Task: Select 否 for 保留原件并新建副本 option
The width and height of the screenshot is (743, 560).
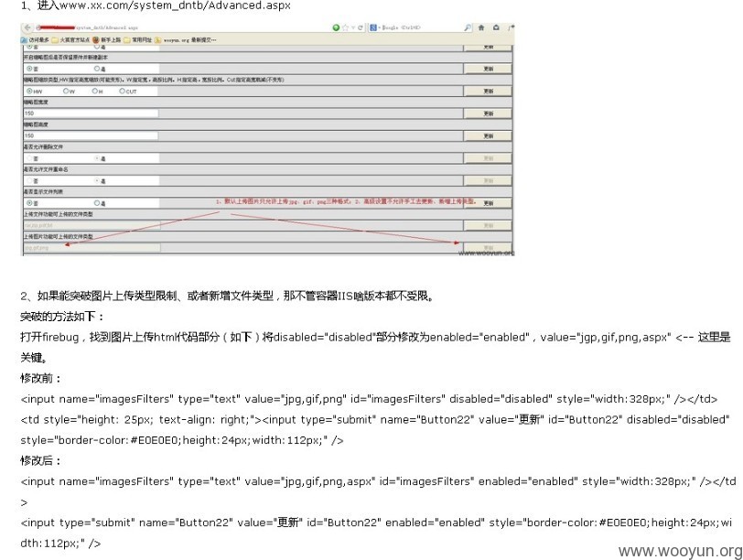Action: (x=30, y=70)
